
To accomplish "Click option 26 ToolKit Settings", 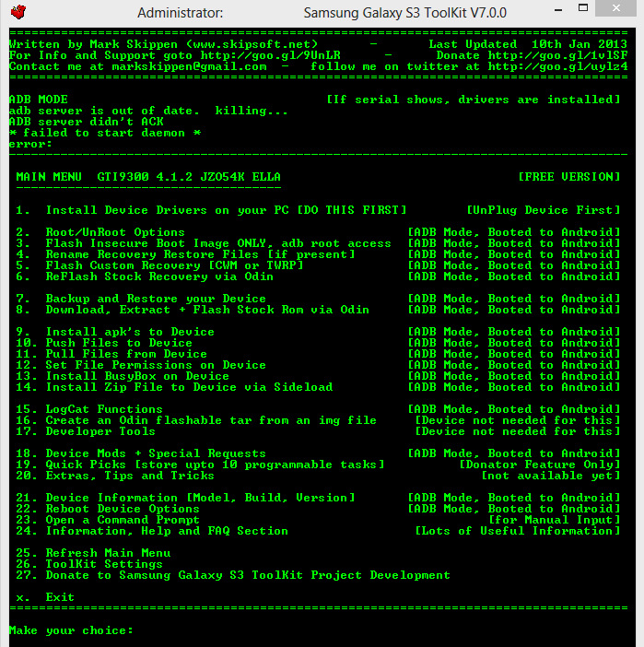I will pyautogui.click(x=89, y=564).
